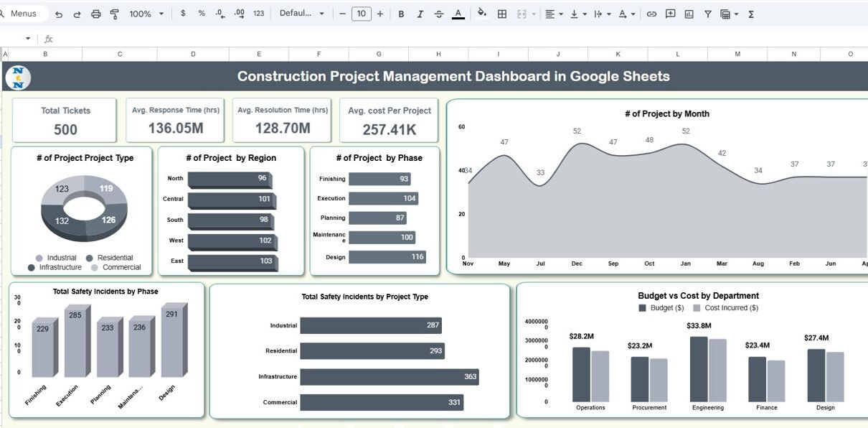Open the 123 more number formats menu
Image resolution: width=868 pixels, height=428 pixels.
pyautogui.click(x=259, y=14)
